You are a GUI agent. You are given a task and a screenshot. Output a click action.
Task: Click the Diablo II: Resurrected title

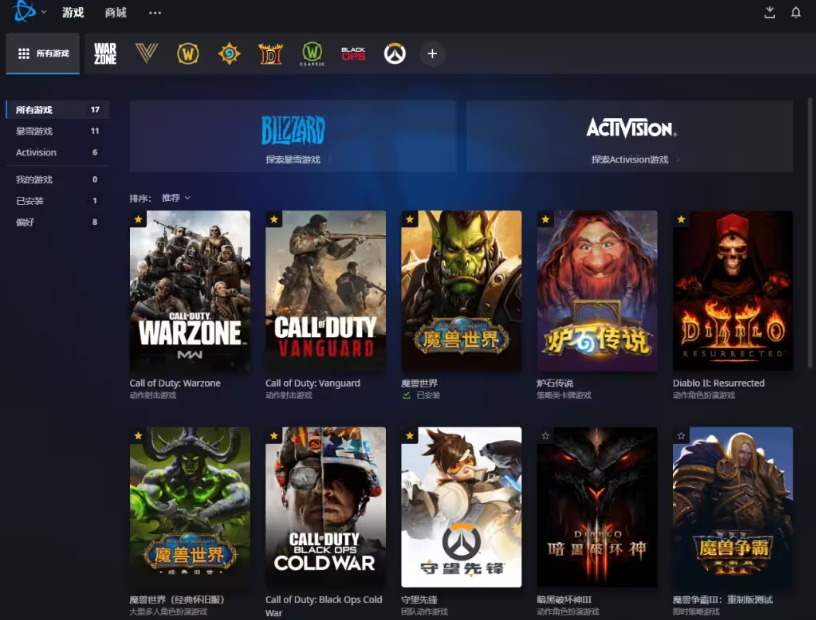click(x=719, y=383)
